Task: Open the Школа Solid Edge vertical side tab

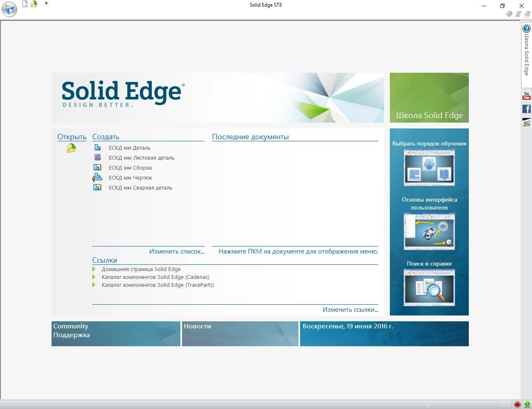Action: (x=527, y=55)
